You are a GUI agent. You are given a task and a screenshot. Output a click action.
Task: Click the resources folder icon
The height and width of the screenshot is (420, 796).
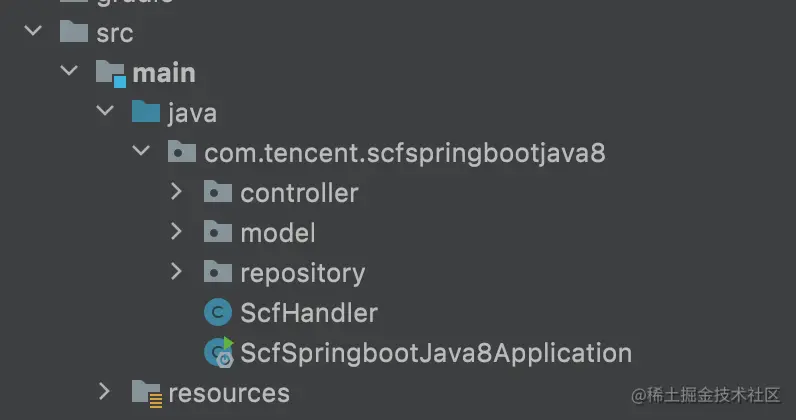tap(146, 392)
